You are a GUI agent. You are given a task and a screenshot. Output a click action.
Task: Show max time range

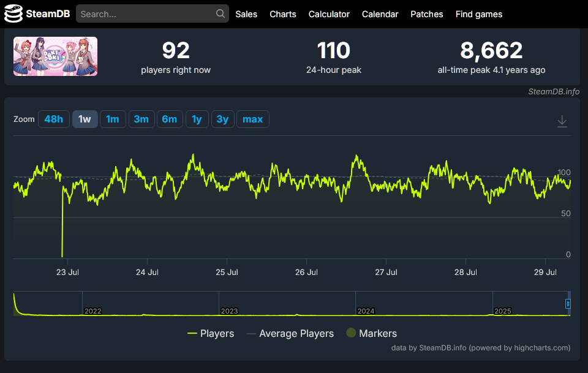click(x=253, y=119)
